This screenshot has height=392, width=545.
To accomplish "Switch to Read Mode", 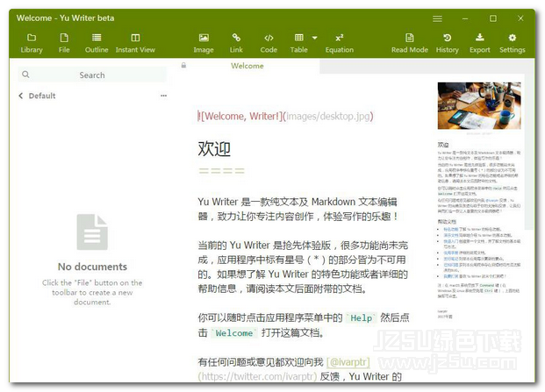I will pos(410,43).
